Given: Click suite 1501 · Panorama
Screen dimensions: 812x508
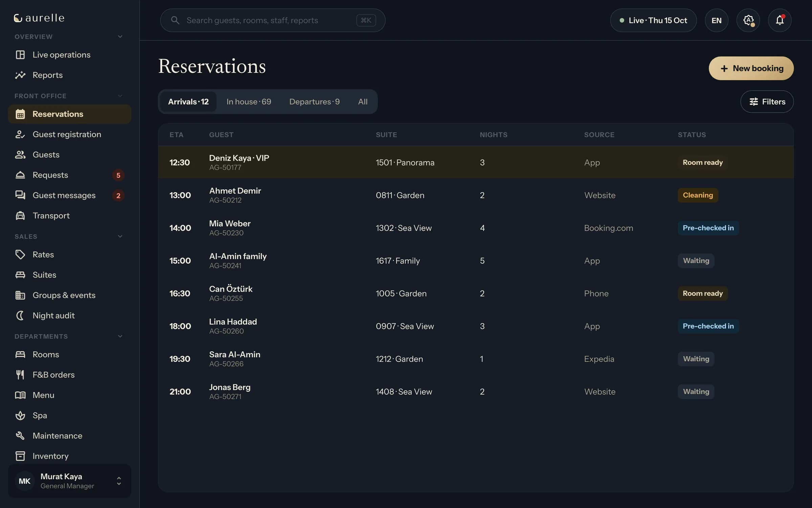Looking at the screenshot, I should pyautogui.click(x=405, y=163).
